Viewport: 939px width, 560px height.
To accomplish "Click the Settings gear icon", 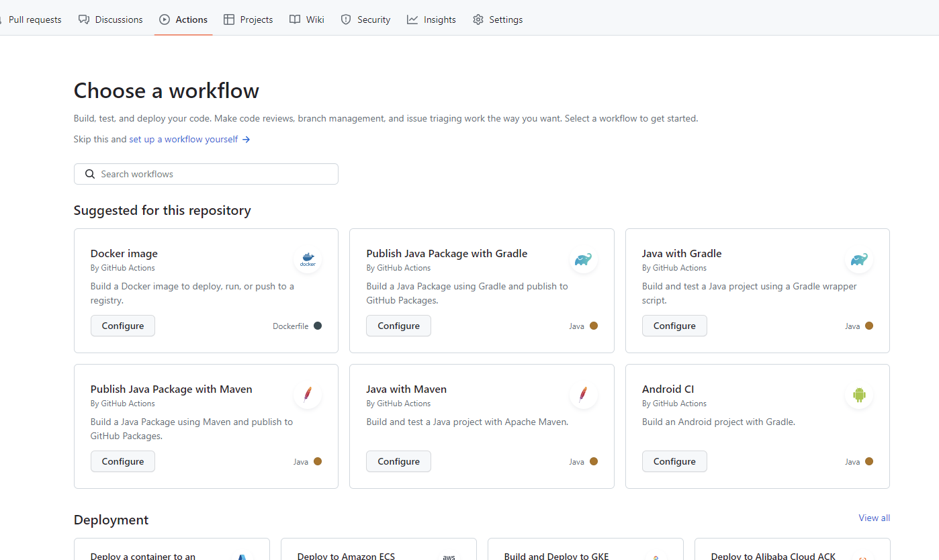I will (478, 19).
